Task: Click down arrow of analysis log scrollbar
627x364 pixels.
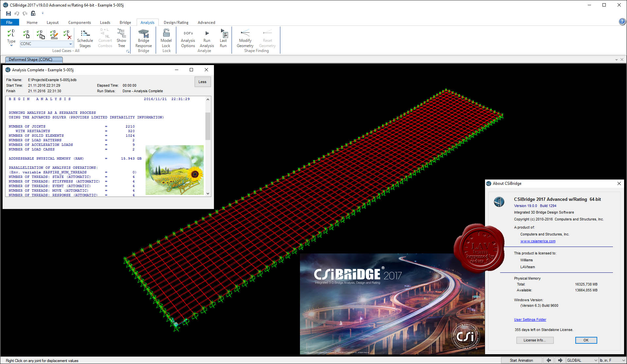Action: click(x=208, y=193)
